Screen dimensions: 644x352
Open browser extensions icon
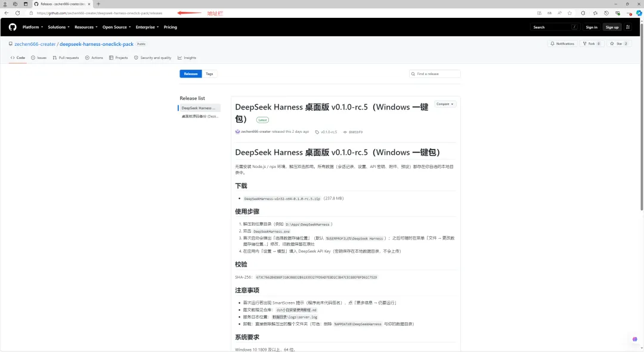[583, 13]
